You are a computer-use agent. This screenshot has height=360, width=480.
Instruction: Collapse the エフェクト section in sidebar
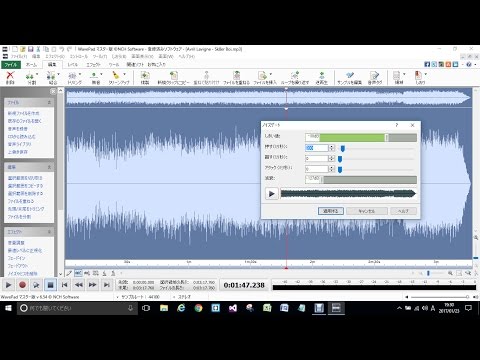point(49,232)
